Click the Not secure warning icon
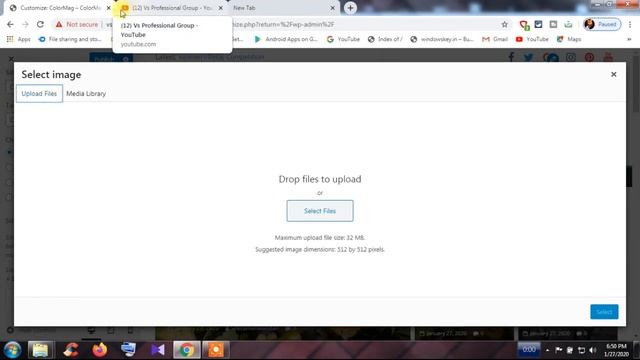Viewport: 640px width, 360px height. 59,24
